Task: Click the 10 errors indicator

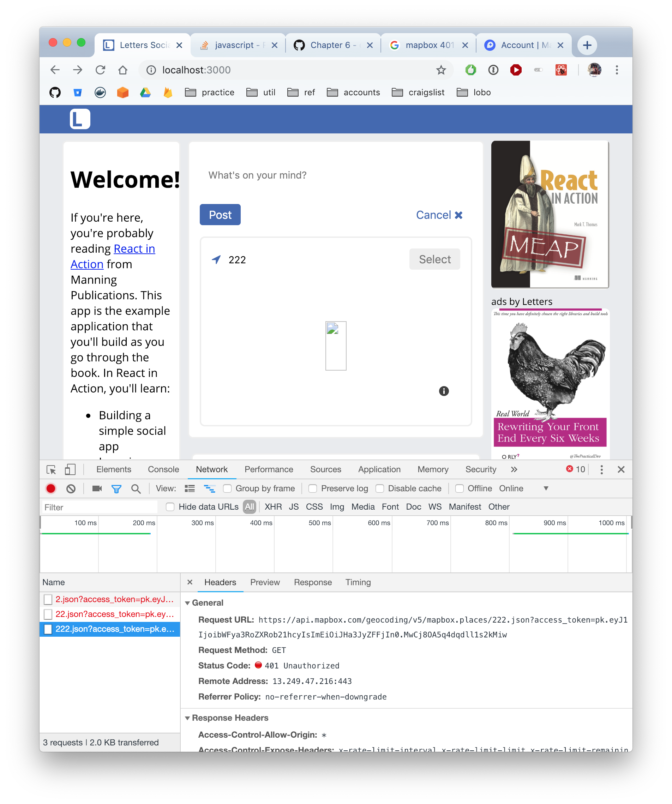Action: pyautogui.click(x=576, y=469)
